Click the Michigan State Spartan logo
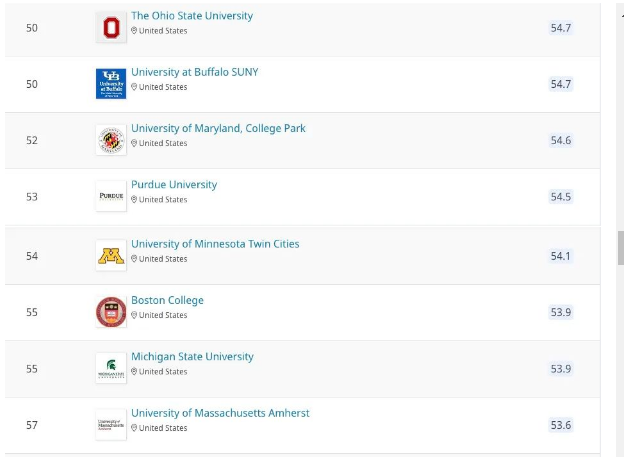The image size is (624, 457). (x=111, y=368)
